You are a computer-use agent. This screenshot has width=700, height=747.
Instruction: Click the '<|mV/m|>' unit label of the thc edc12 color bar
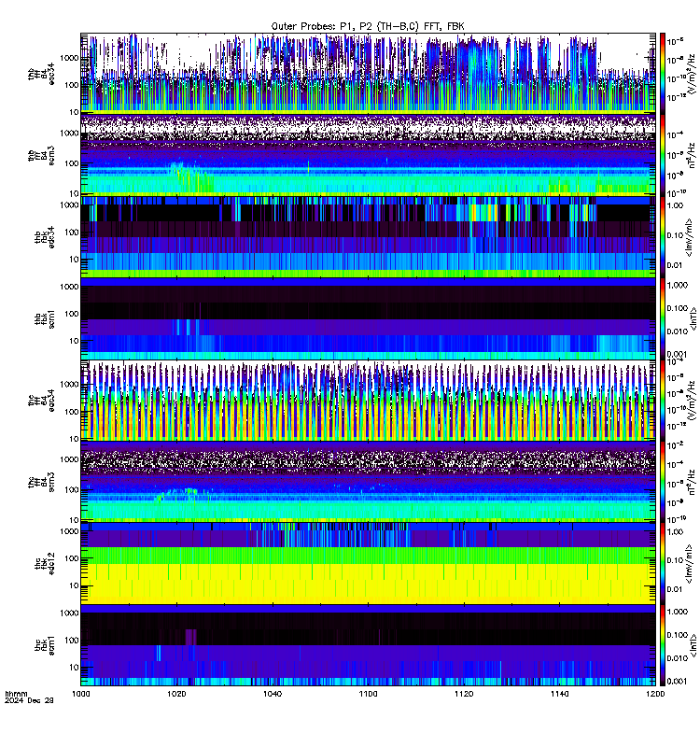[689, 564]
